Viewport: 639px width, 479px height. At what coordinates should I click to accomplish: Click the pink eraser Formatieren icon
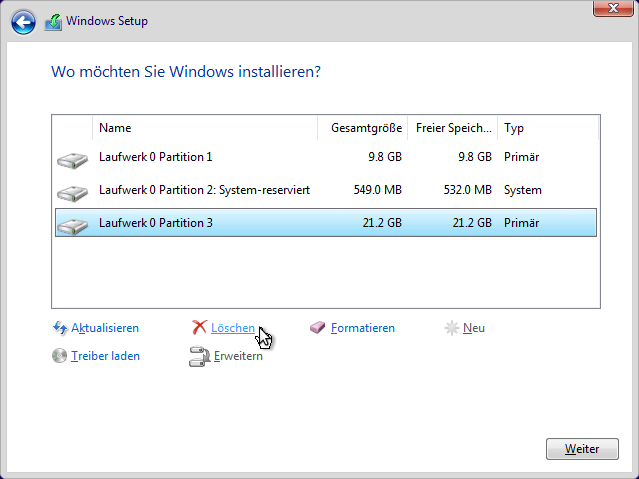pyautogui.click(x=317, y=327)
